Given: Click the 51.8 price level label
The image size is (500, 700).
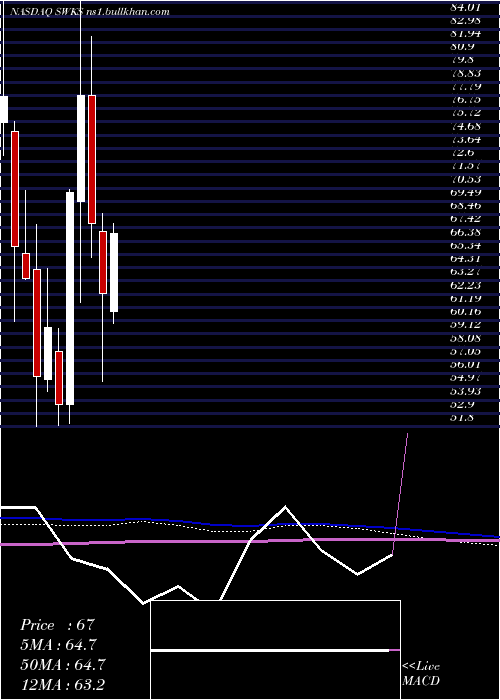Looking at the screenshot, I should point(462,418).
